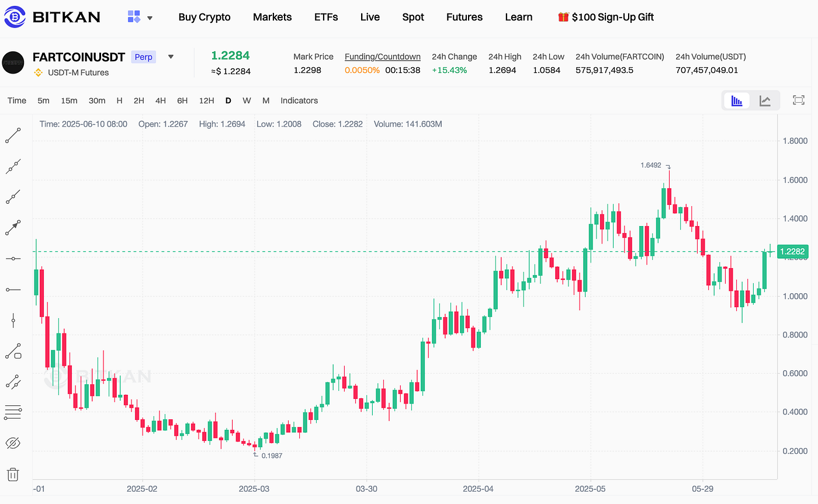Hide all drawings with eye icon
Screen dimensions: 818x504
point(13,443)
